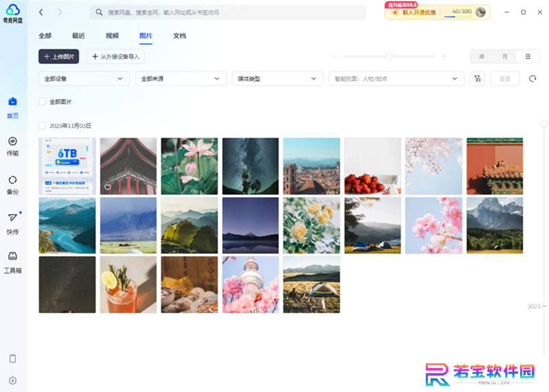Switch view to 月 (month)
This screenshot has width=549, height=392.
click(x=504, y=56)
